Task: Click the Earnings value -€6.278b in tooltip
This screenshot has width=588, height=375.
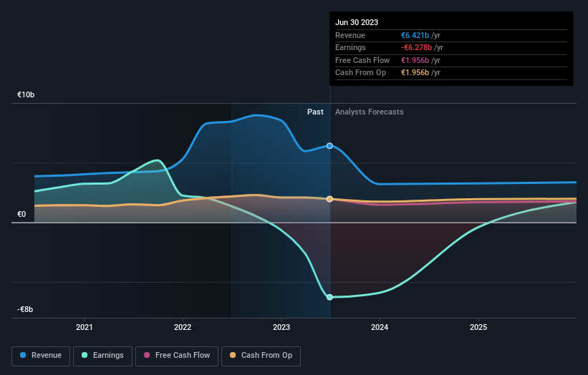Action: [417, 47]
